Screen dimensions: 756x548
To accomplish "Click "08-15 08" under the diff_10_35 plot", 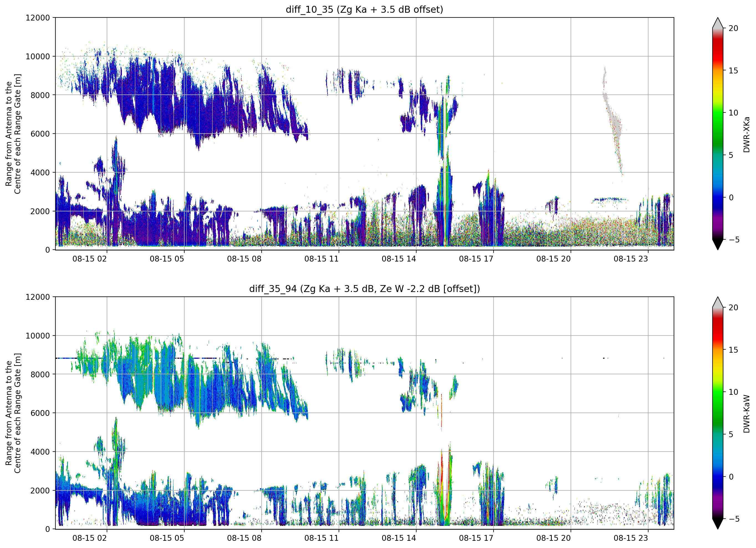I will pyautogui.click(x=244, y=259).
